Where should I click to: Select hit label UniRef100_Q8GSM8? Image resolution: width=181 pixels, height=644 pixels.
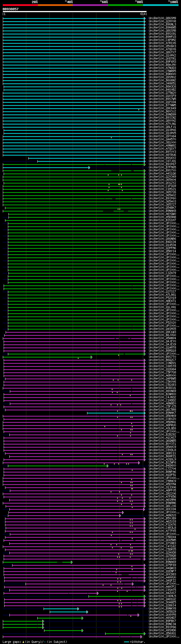pos(162,31)
